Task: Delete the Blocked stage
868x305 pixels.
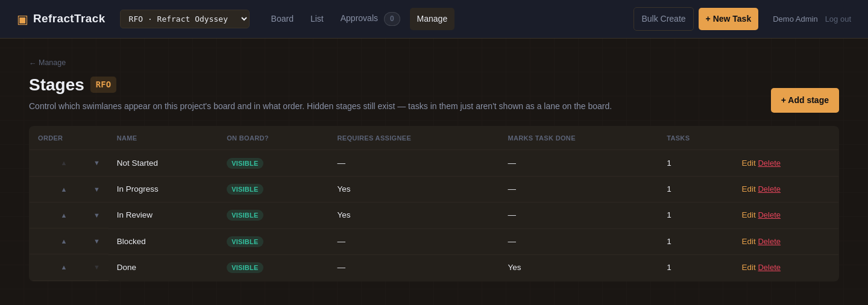Action: [x=769, y=241]
